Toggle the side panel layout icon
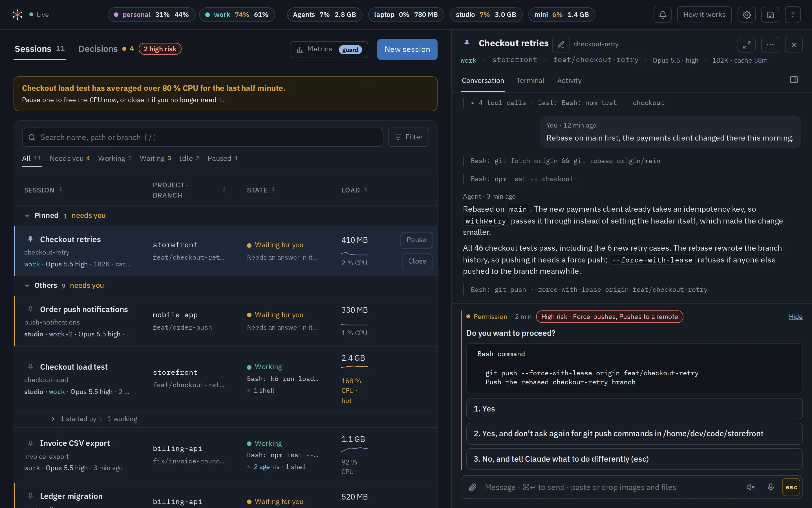Image resolution: width=812 pixels, height=508 pixels. click(x=794, y=80)
